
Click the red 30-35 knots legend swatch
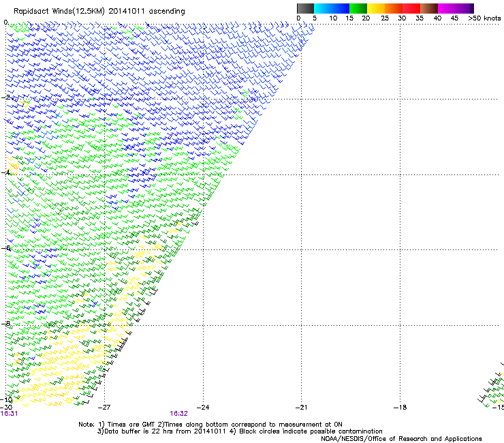[411, 8]
